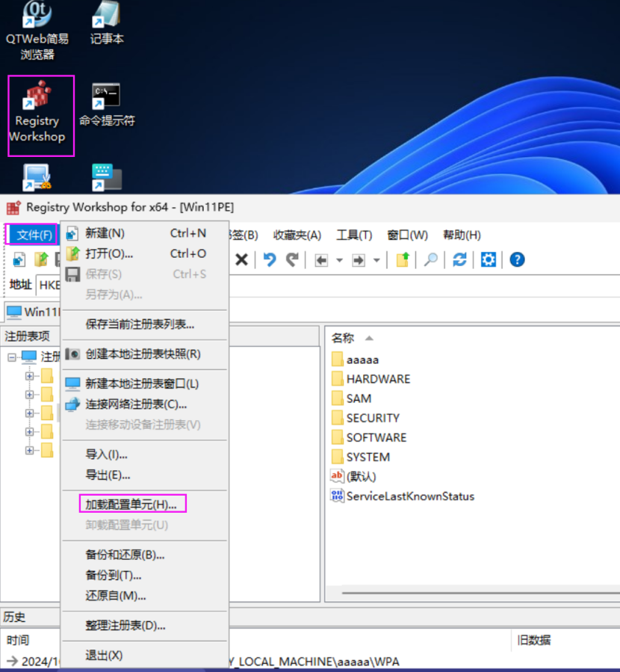Click the back navigation arrow
The height and width of the screenshot is (672, 620).
tap(321, 259)
